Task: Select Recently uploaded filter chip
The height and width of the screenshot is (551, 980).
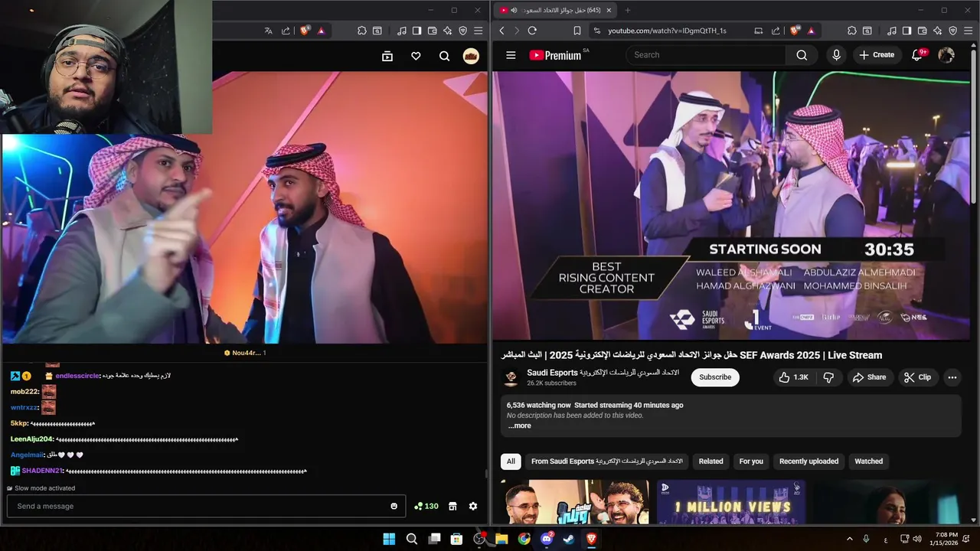Action: (x=808, y=461)
